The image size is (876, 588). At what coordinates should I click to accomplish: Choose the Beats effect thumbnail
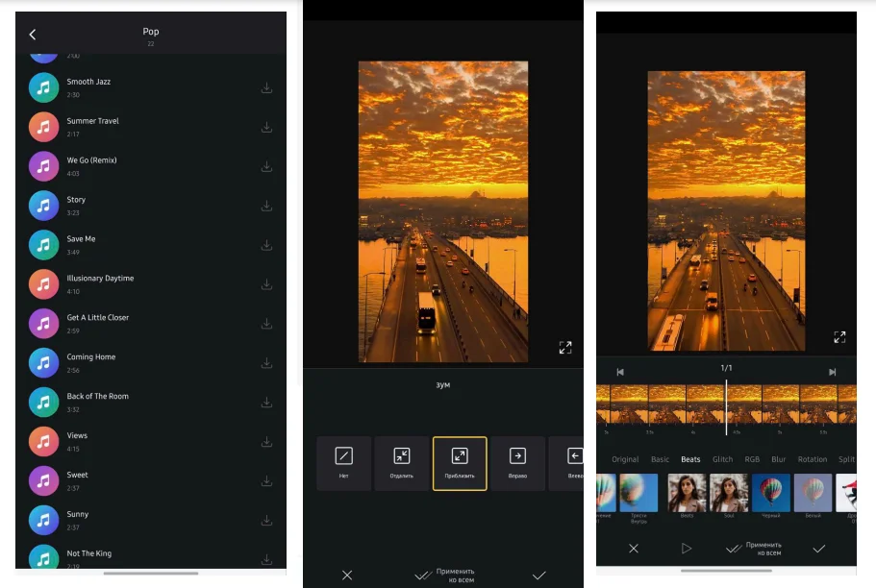[688, 493]
